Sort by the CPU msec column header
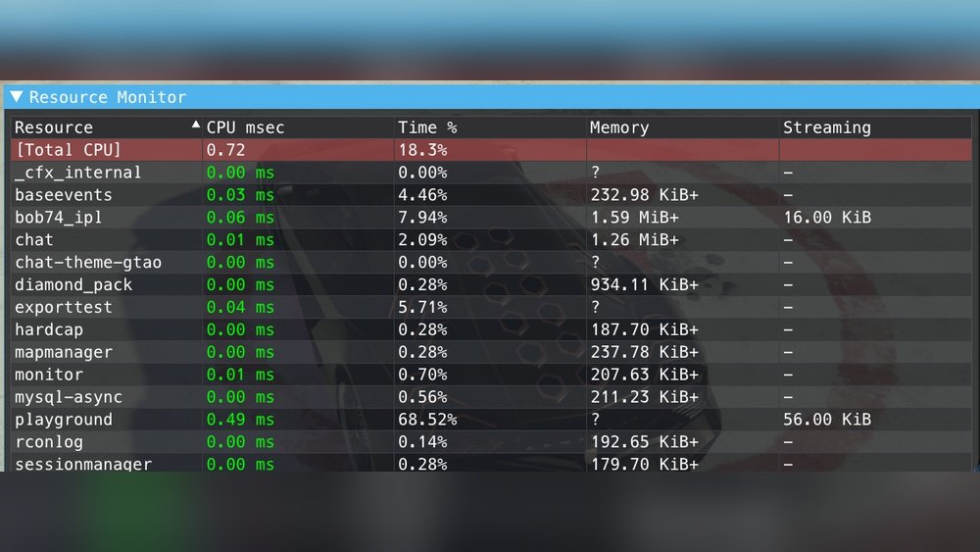This screenshot has width=980, height=552. click(245, 127)
